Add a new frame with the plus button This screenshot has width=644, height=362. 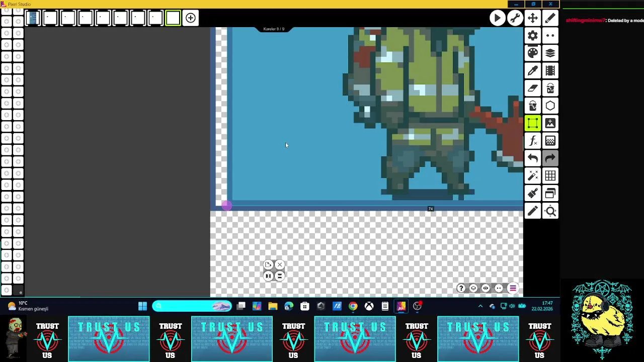tap(191, 18)
